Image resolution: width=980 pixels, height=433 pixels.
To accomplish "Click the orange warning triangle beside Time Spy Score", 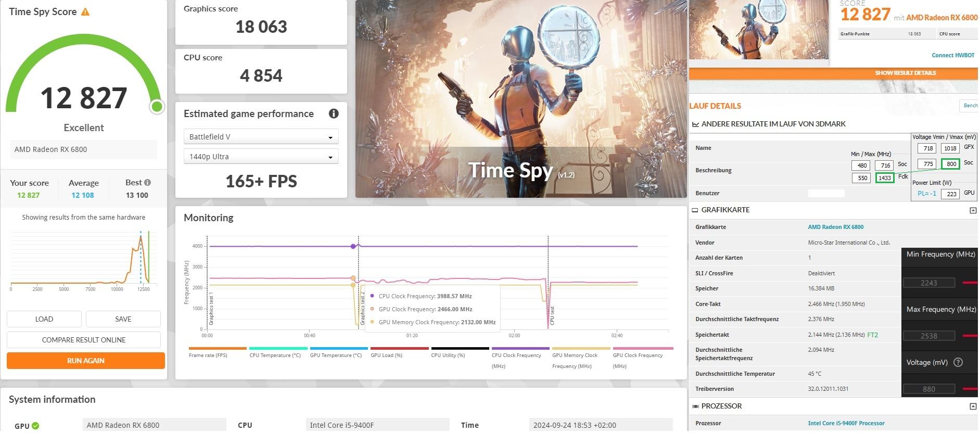I will pyautogui.click(x=85, y=11).
